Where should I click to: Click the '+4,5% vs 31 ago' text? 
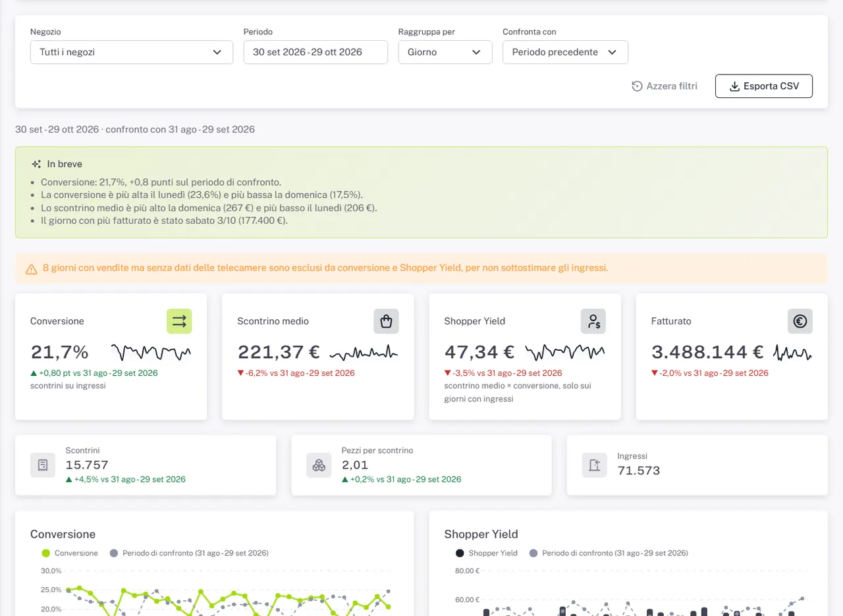coord(125,479)
